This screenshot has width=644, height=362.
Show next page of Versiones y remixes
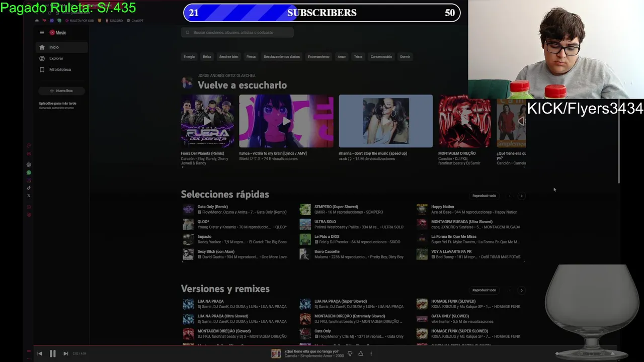click(x=521, y=290)
